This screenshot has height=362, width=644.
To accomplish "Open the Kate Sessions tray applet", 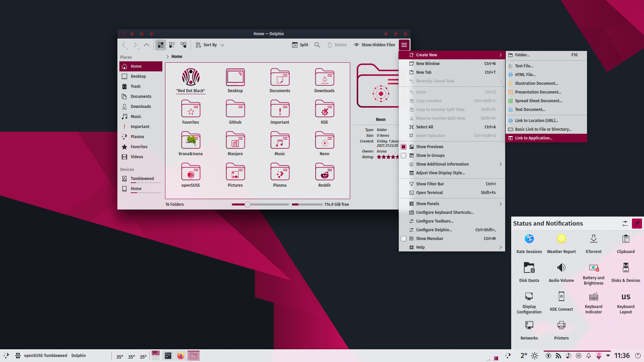I will click(529, 244).
